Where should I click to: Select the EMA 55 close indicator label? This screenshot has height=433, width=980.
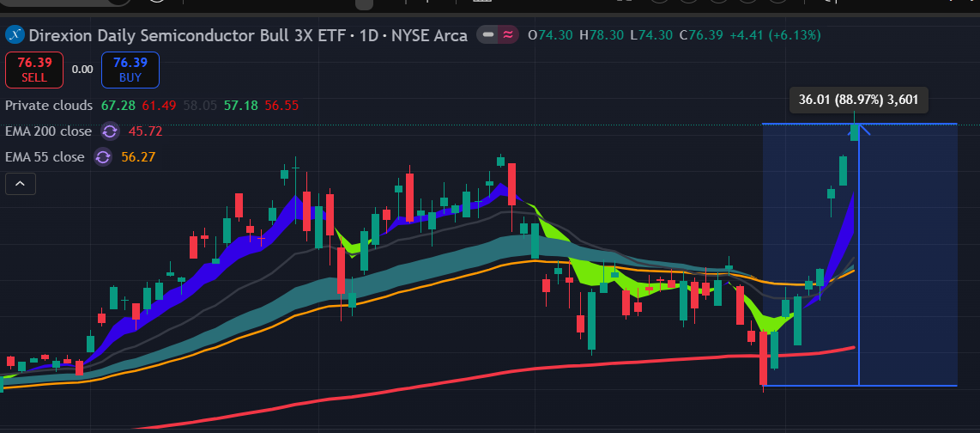coord(45,157)
